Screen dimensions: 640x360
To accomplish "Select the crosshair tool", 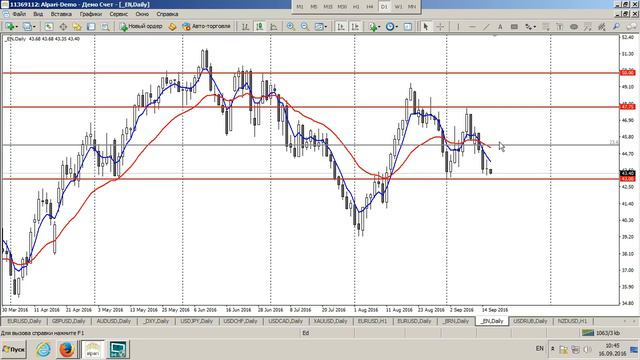I will click(440, 27).
